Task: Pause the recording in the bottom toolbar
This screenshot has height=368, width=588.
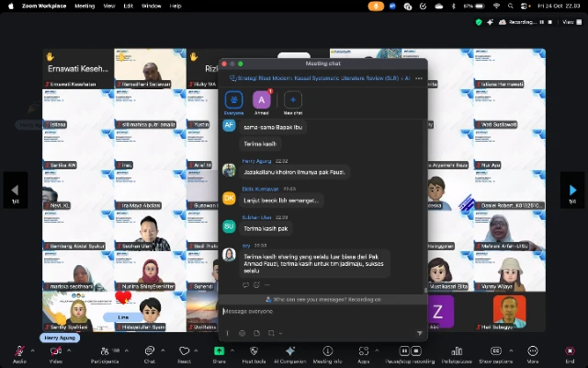Action: pos(404,351)
